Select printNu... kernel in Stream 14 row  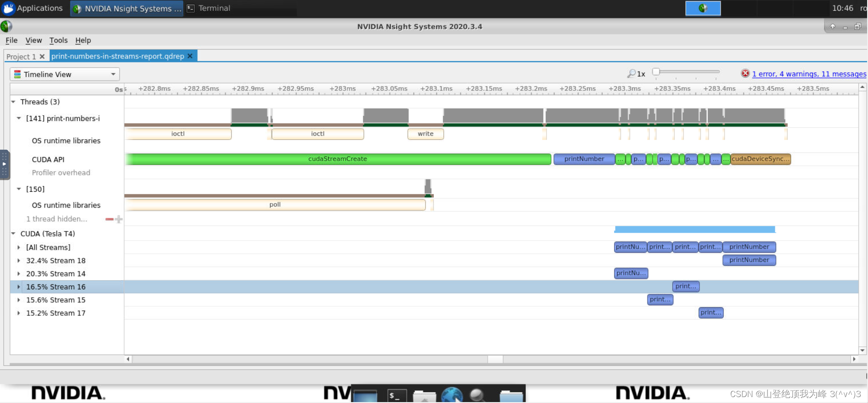click(631, 273)
